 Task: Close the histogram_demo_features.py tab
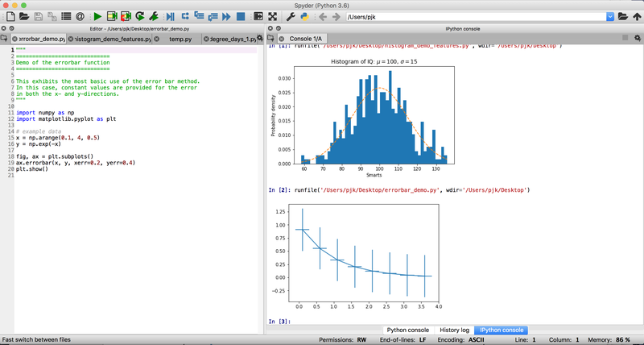[71, 39]
